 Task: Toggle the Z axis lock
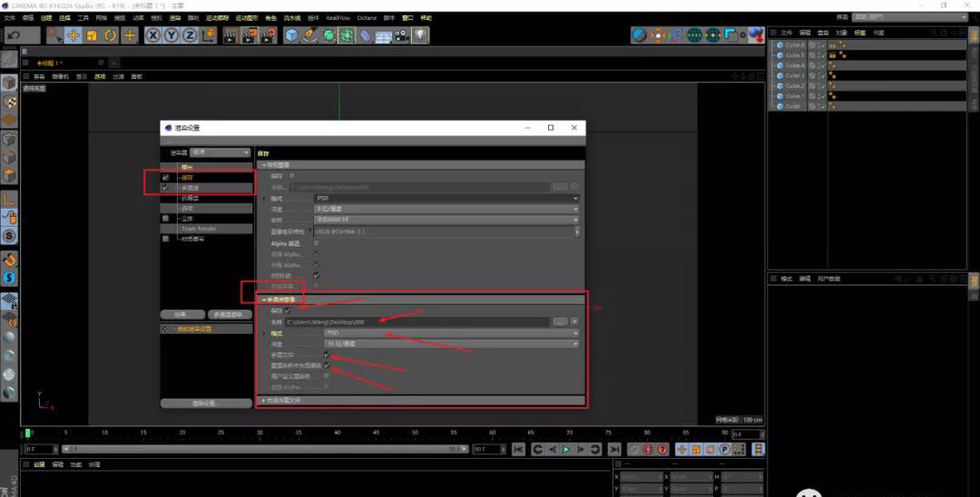click(190, 35)
